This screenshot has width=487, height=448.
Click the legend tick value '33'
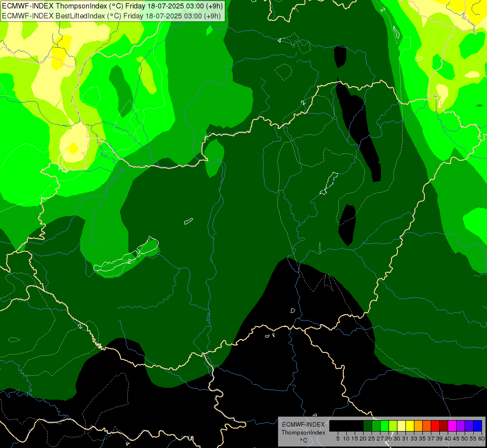coord(414,439)
